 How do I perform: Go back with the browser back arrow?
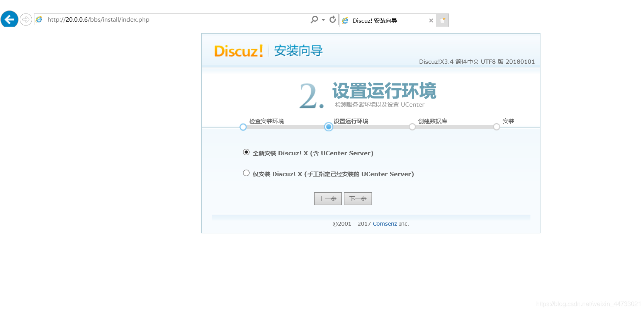click(9, 19)
